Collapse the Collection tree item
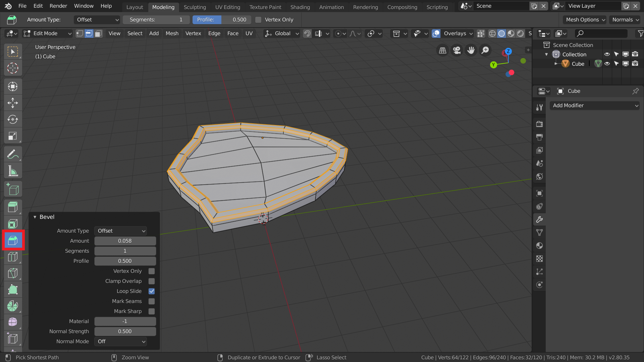Viewport: 644px width, 362px height. coord(546,54)
